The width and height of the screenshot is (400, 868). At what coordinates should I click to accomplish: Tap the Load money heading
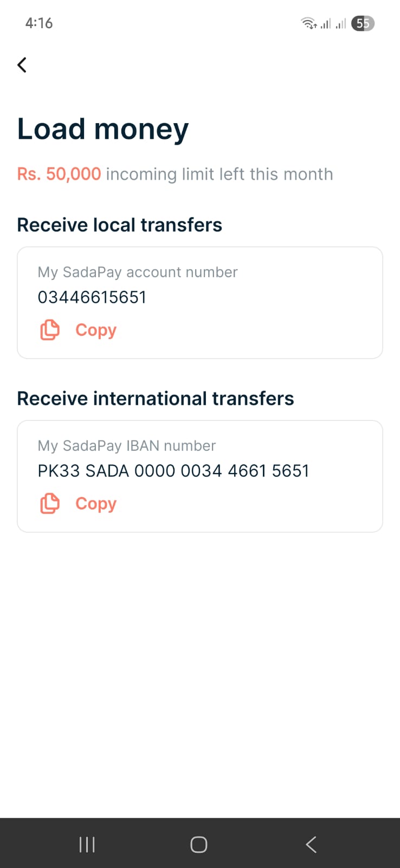tap(103, 129)
